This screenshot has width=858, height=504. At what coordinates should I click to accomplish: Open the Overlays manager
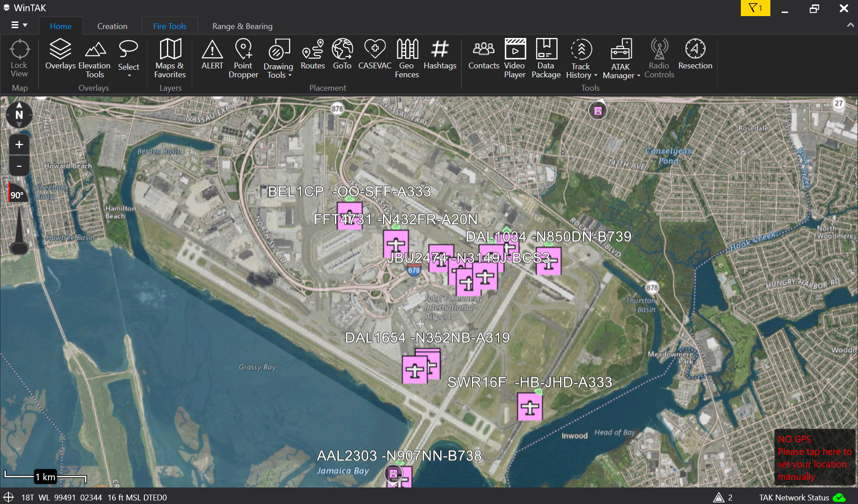(x=60, y=55)
